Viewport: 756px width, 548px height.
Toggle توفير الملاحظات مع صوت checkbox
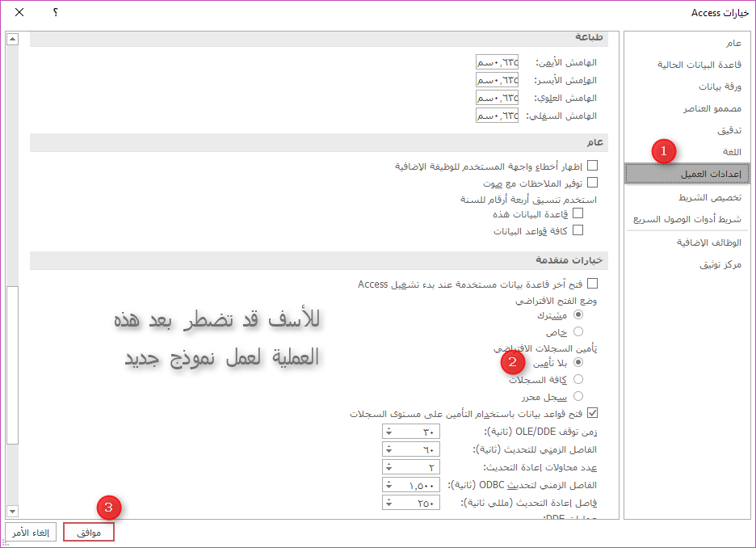pos(593,183)
